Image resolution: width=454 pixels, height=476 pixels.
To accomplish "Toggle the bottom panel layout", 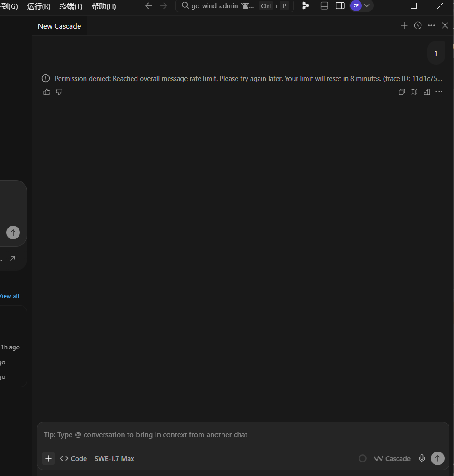I will tap(324, 6).
